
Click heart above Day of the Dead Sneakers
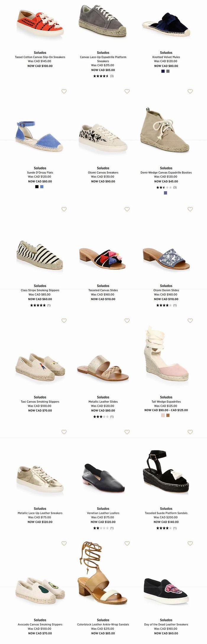pyautogui.click(x=190, y=543)
